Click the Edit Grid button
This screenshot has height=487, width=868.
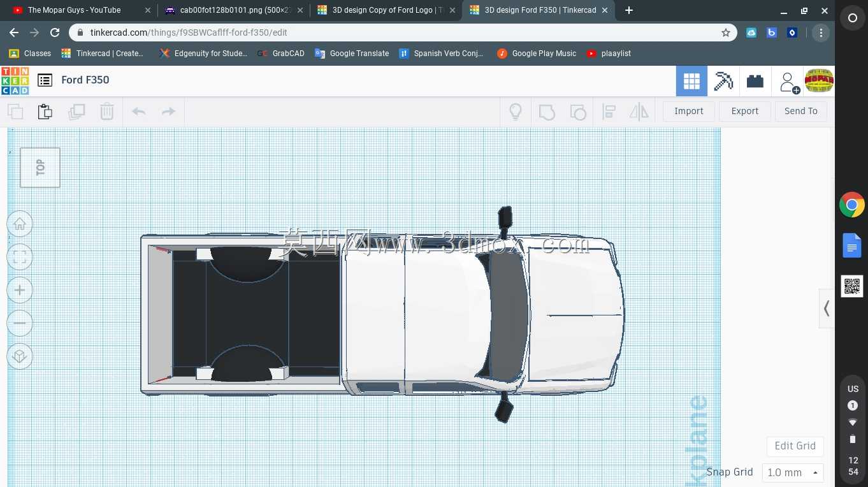pos(795,446)
